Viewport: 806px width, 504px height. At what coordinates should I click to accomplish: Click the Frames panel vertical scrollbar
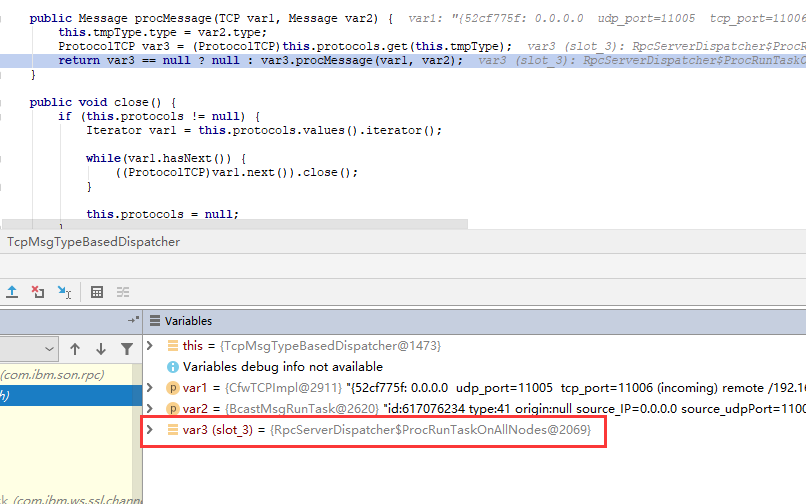[x=137, y=434]
